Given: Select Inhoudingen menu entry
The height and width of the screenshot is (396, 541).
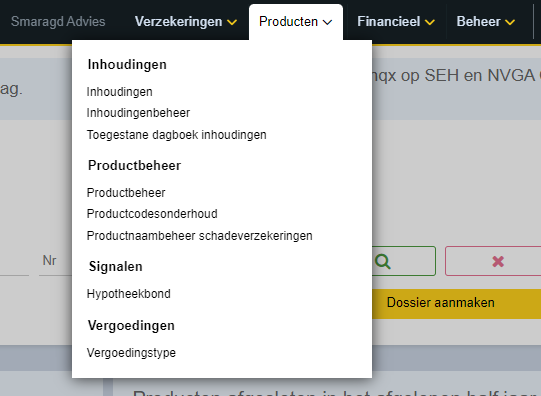Looking at the screenshot, I should (x=119, y=92).
